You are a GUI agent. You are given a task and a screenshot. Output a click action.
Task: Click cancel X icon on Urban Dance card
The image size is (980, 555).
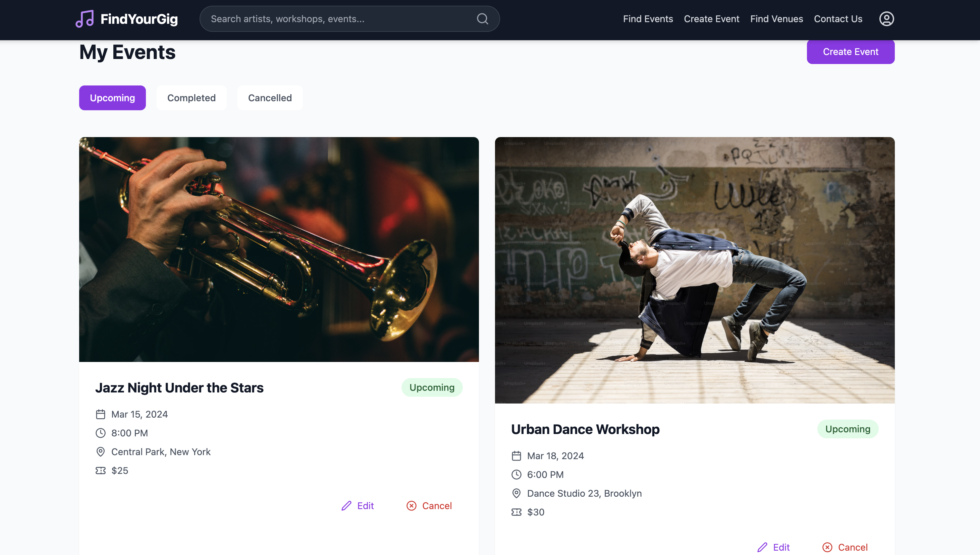(x=827, y=547)
